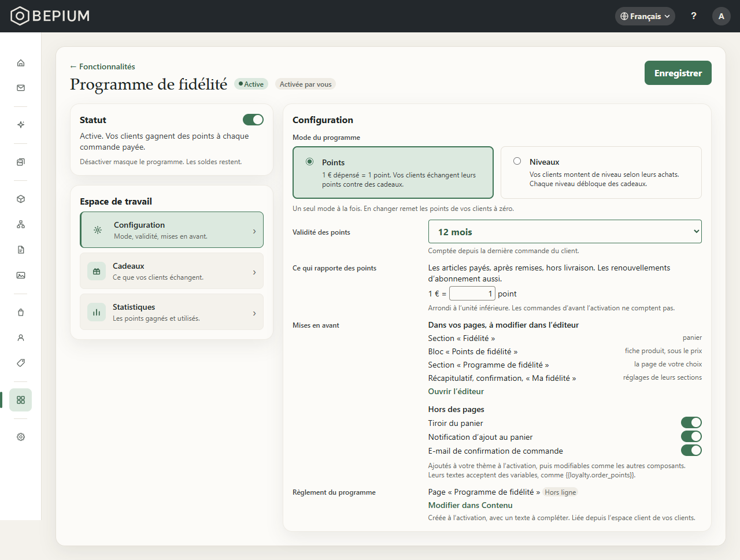The image size is (740, 560).
Task: Click the "réglages de leurs sections" text
Action: pyautogui.click(x=663, y=377)
